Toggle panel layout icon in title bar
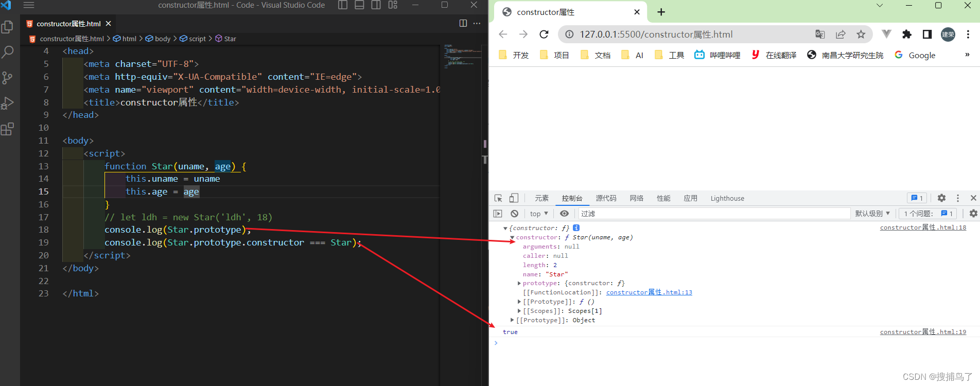This screenshot has width=980, height=386. coord(360,5)
